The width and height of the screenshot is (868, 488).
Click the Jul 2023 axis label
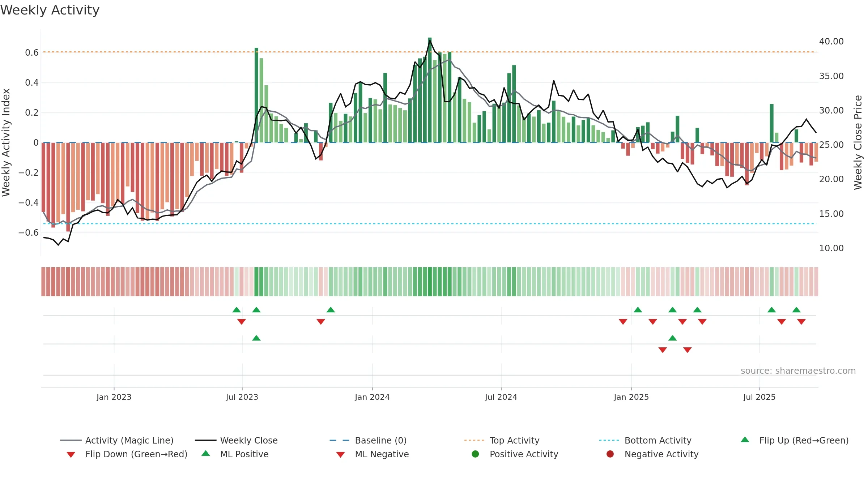[x=242, y=397]
